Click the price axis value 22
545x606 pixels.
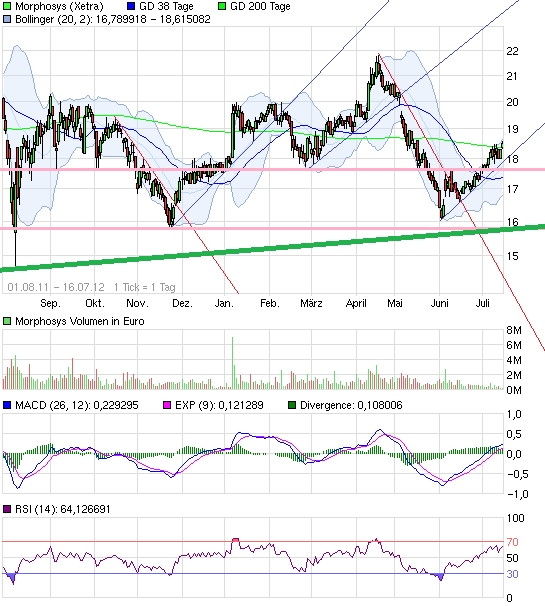click(x=512, y=51)
